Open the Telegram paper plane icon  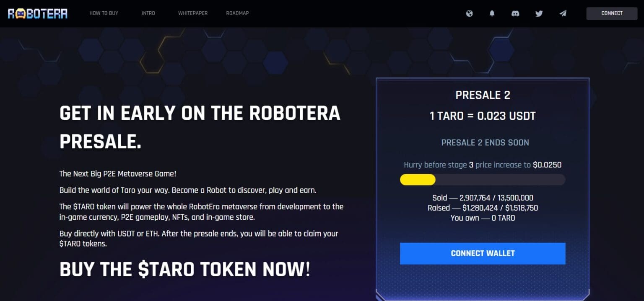(x=563, y=13)
